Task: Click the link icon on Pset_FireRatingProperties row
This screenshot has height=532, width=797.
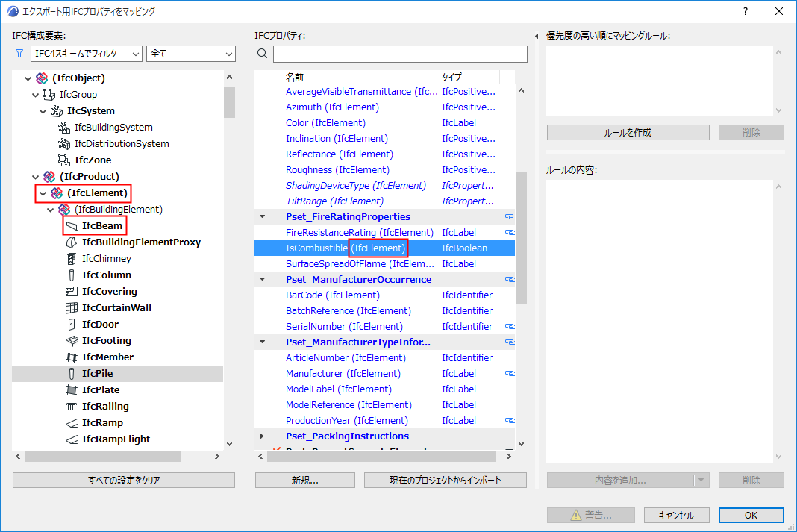Action: [x=509, y=217]
